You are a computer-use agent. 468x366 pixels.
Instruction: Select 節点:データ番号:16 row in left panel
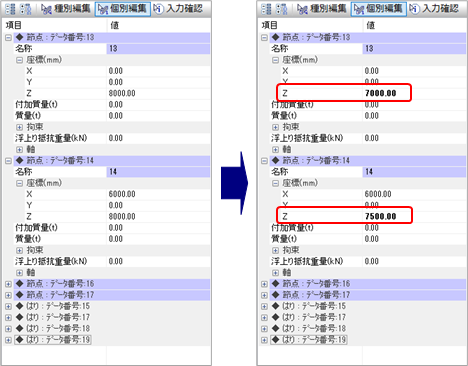click(112, 284)
